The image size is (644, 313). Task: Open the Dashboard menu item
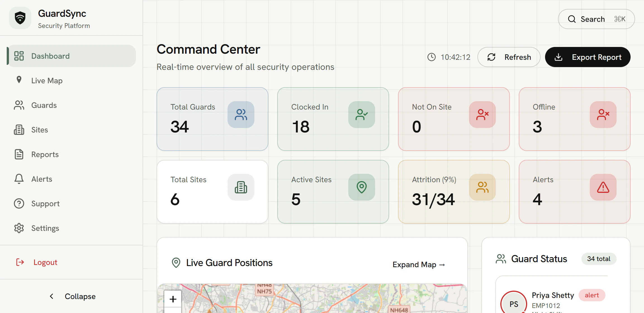point(71,56)
